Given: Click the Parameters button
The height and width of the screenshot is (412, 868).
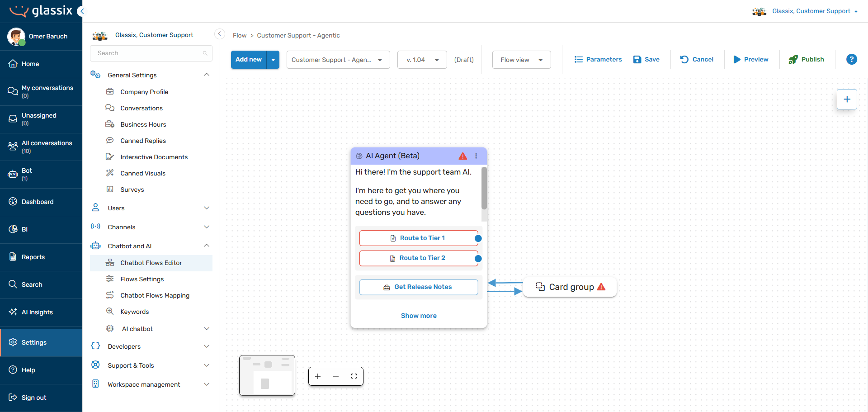Looking at the screenshot, I should pos(598,59).
